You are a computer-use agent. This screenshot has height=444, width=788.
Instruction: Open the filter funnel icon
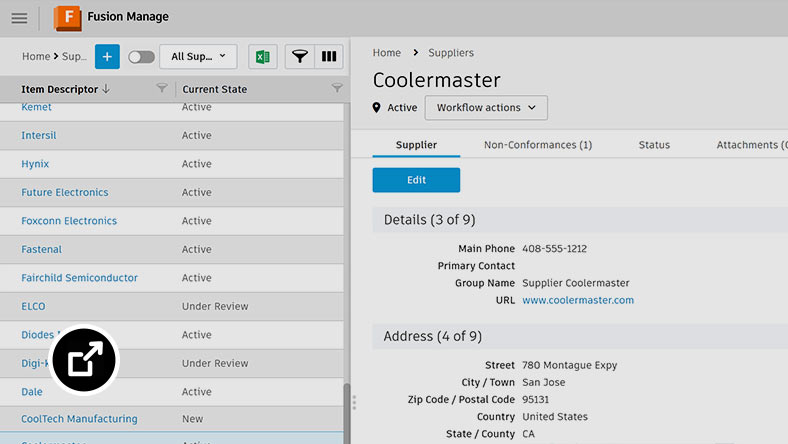pyautogui.click(x=298, y=57)
